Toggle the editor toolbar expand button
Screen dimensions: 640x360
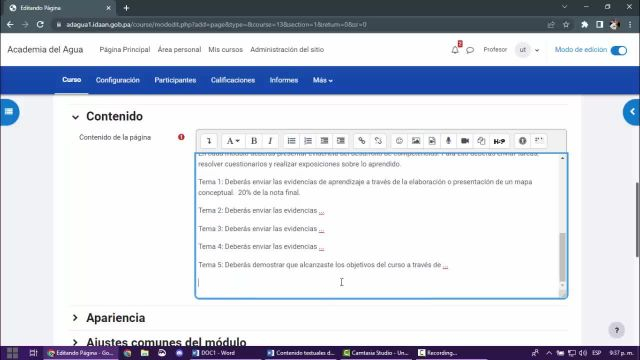click(209, 141)
